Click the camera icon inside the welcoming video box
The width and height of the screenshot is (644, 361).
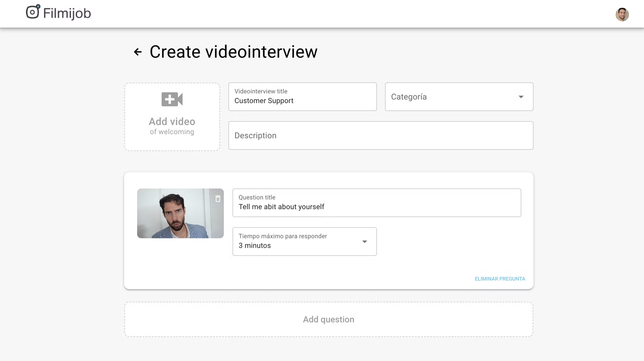[x=172, y=99]
